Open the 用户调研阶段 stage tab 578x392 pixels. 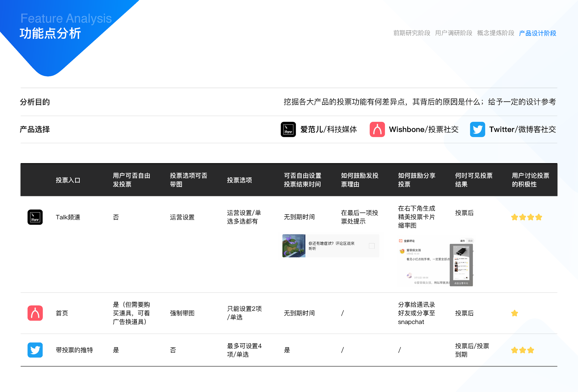pos(454,33)
